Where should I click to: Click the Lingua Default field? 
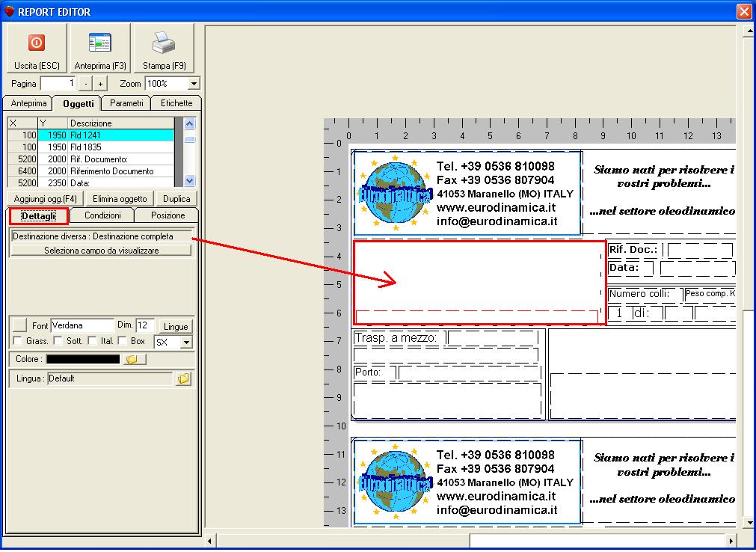110,378
